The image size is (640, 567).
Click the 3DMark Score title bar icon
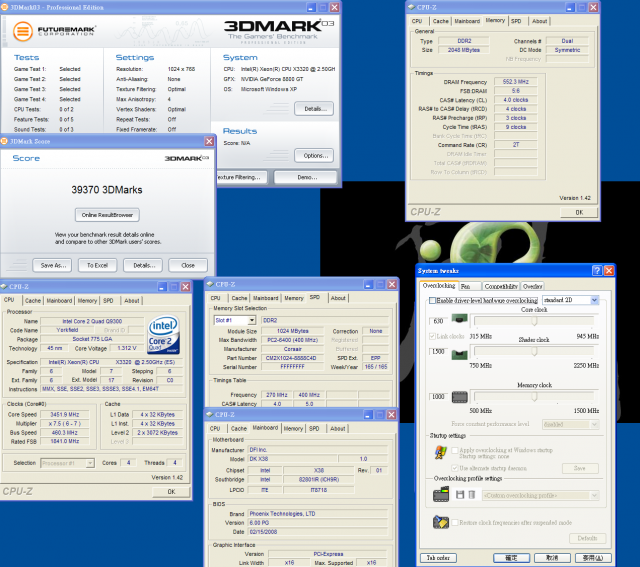coord(4,141)
